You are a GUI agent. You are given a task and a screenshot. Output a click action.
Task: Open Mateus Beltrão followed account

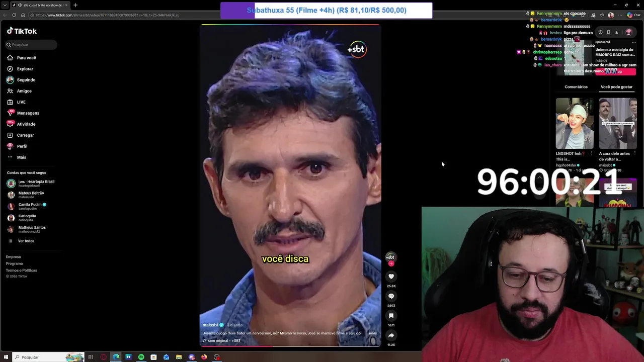click(x=26, y=195)
